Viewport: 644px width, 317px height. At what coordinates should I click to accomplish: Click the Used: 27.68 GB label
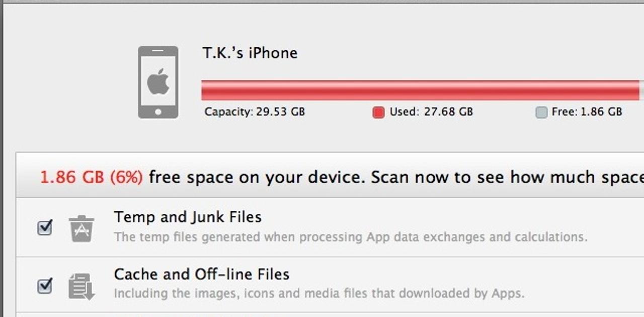tap(431, 112)
